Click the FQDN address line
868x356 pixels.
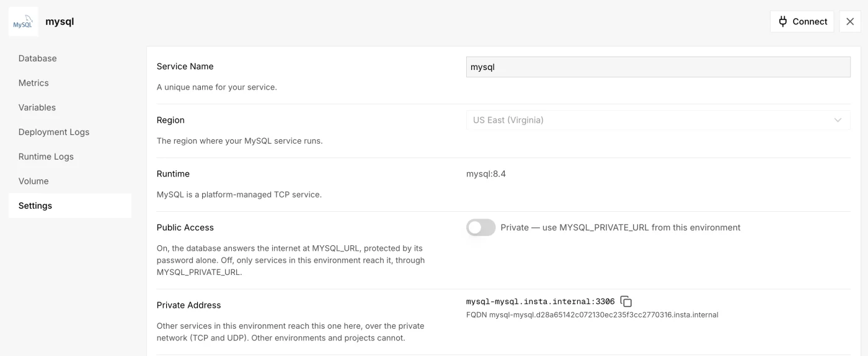(592, 315)
